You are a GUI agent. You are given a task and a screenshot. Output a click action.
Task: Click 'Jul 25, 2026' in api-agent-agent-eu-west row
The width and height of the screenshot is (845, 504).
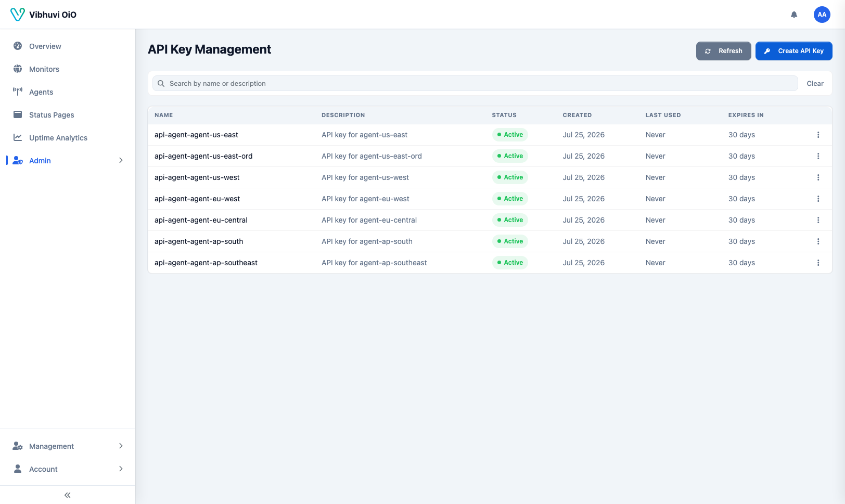pyautogui.click(x=583, y=199)
